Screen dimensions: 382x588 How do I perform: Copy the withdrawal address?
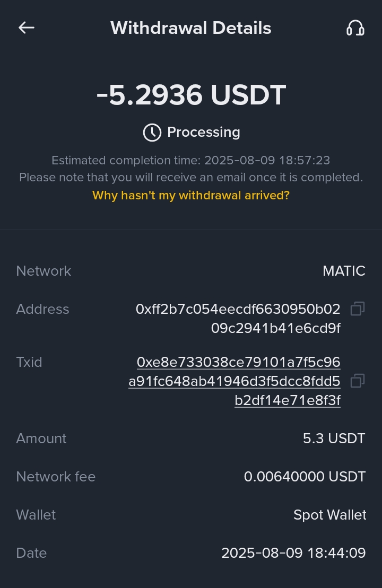click(358, 309)
